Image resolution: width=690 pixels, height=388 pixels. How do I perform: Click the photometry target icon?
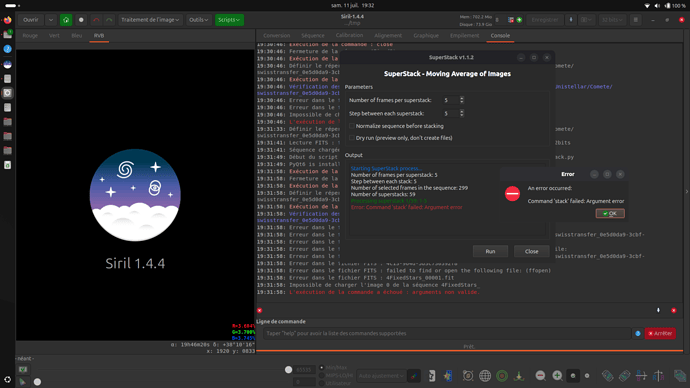point(468,376)
